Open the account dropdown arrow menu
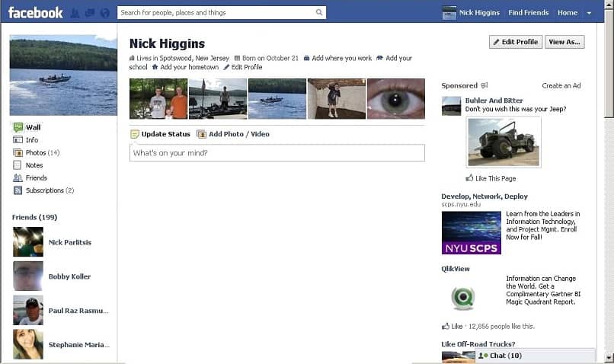Viewport: 614px width, 364px height. pos(589,13)
